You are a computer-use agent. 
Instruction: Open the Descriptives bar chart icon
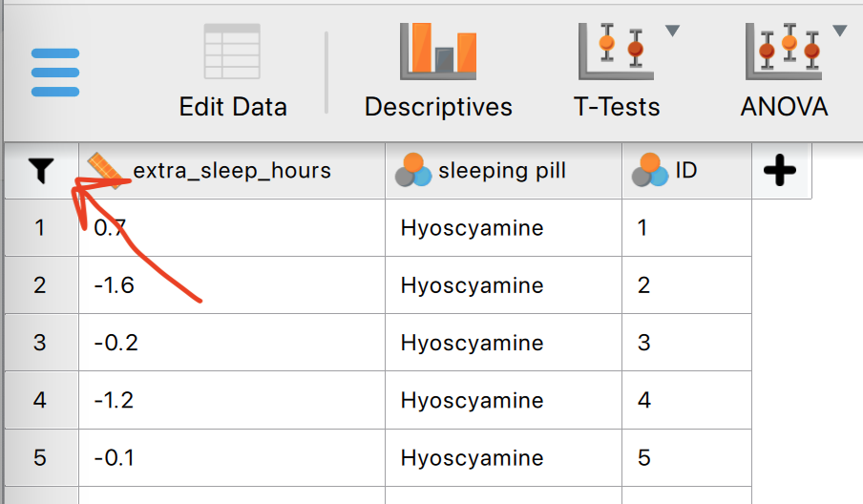tap(438, 52)
